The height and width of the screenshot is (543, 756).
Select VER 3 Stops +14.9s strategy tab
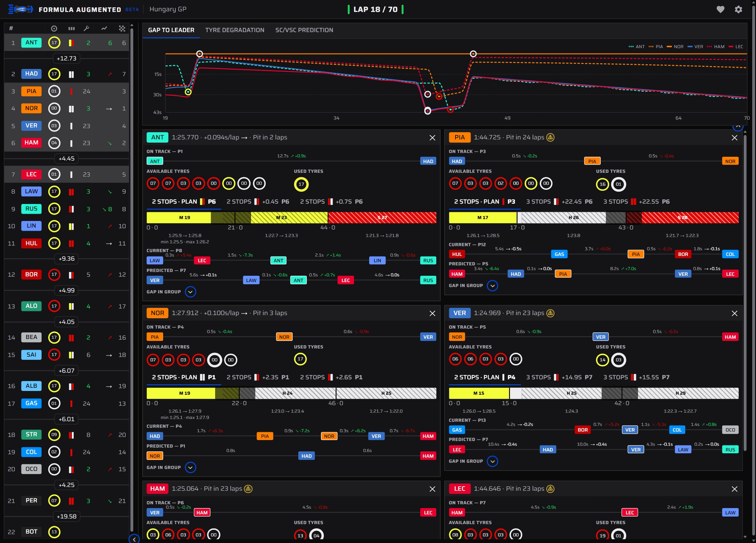(559, 377)
